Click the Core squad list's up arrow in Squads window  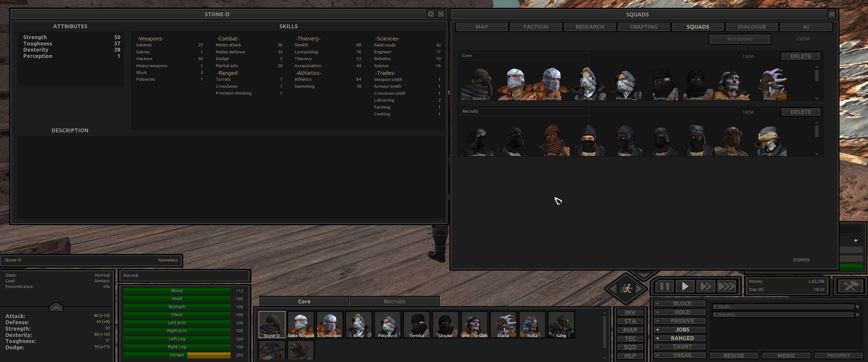pyautogui.click(x=817, y=67)
